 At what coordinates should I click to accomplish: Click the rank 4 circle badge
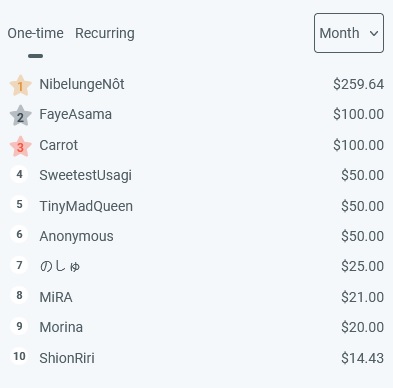(19, 174)
